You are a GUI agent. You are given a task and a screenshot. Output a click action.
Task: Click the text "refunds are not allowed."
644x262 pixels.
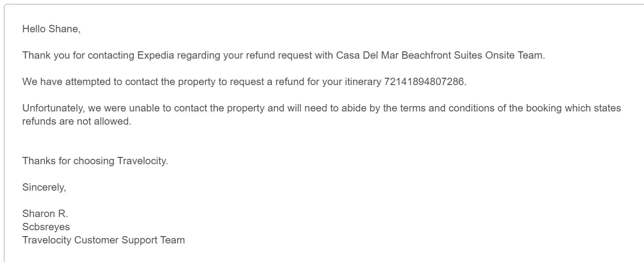pyautogui.click(x=77, y=121)
